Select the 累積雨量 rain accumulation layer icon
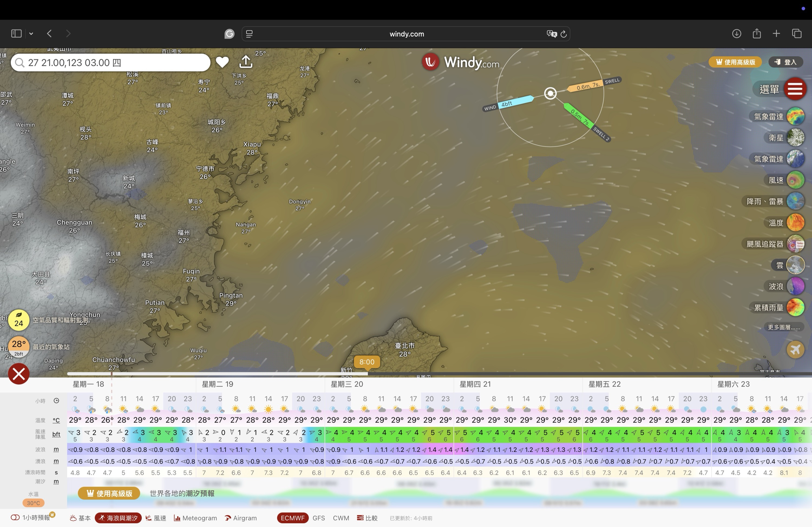812x527 pixels. tap(795, 307)
